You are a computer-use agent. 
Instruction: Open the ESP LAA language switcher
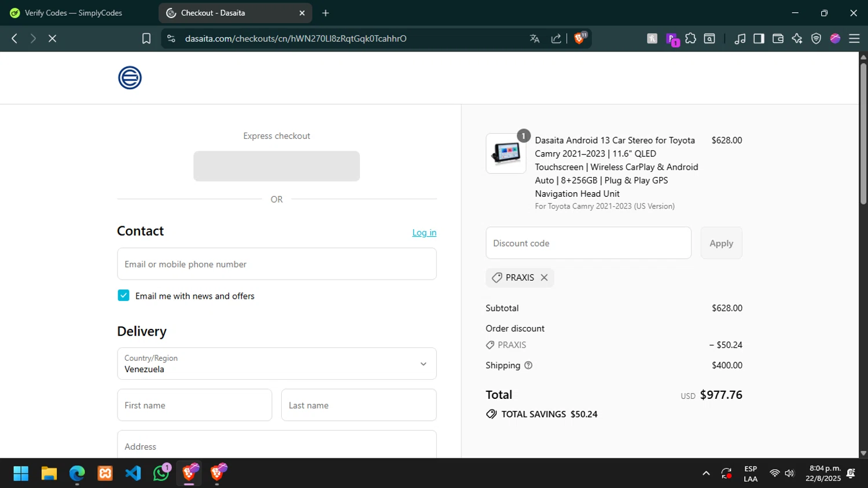pyautogui.click(x=751, y=474)
